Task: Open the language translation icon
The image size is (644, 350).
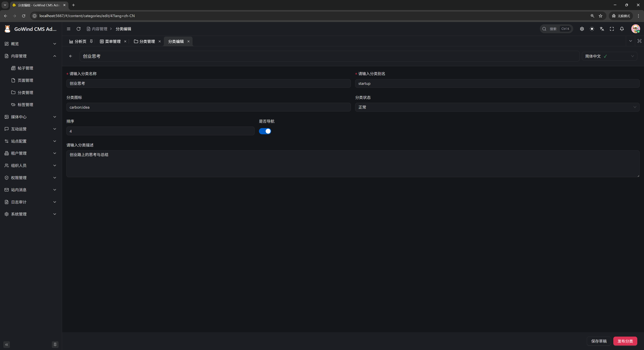Action: tap(602, 29)
